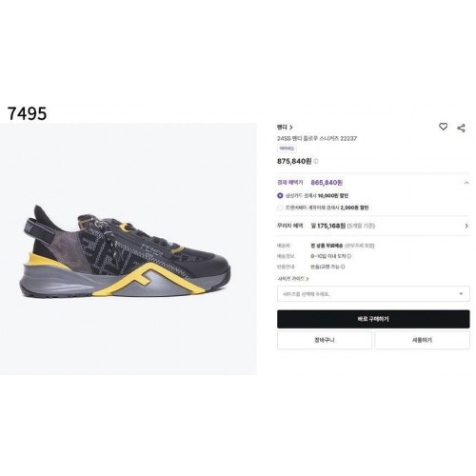The width and height of the screenshot is (476, 476).
Task: Click the share icon
Action: (461, 128)
